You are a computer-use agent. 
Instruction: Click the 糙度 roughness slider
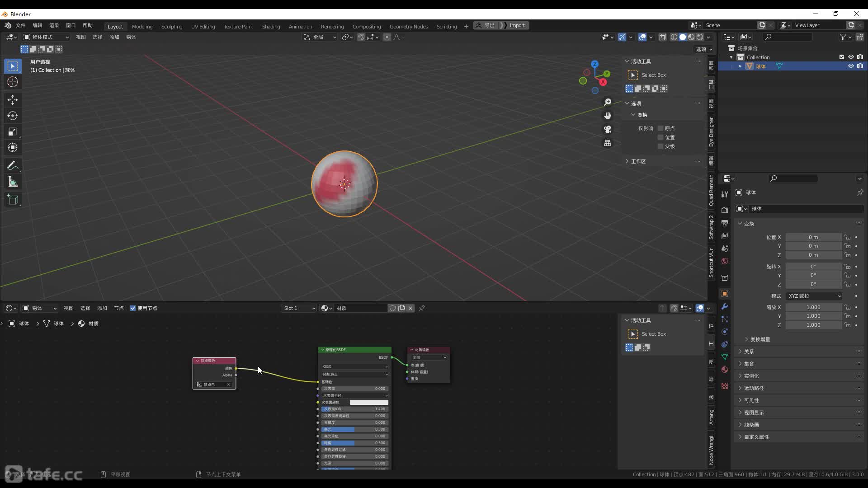(355, 443)
